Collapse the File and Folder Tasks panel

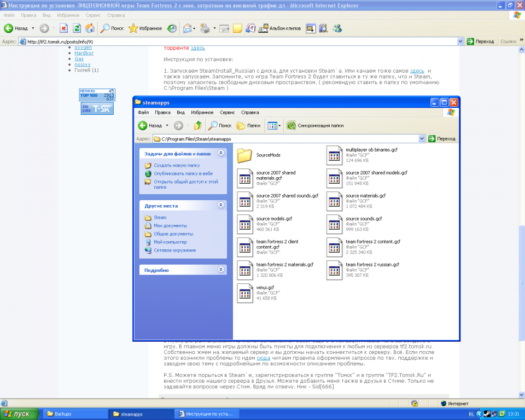point(221,154)
